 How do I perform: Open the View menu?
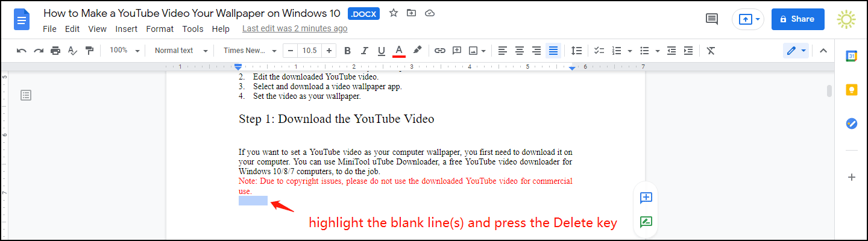click(x=97, y=29)
